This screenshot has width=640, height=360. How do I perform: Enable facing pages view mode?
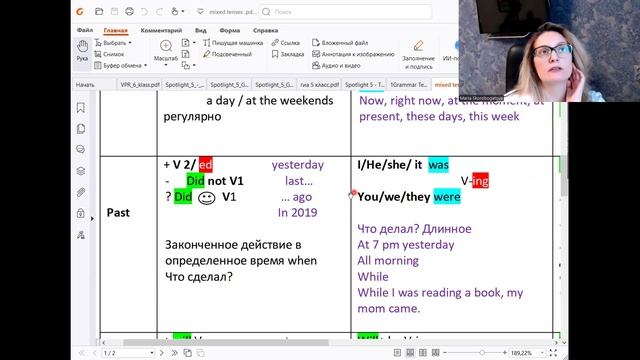[x=423, y=353]
